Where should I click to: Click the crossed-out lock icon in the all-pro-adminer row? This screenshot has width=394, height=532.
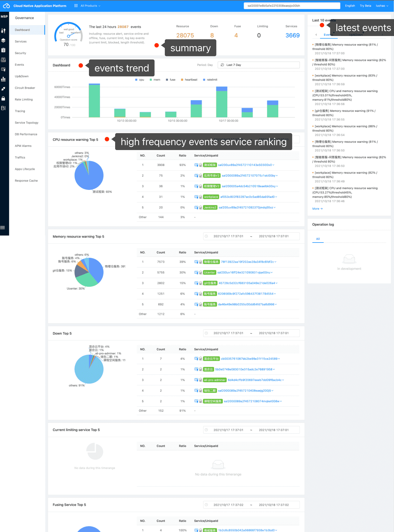[201, 380]
